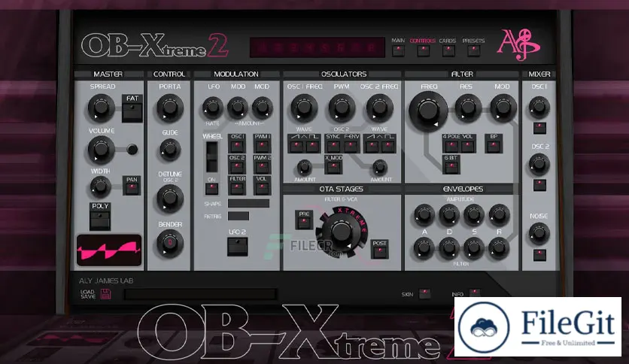The image size is (629, 364).
Task: Select the 4 POLE filter button
Action: point(451,147)
